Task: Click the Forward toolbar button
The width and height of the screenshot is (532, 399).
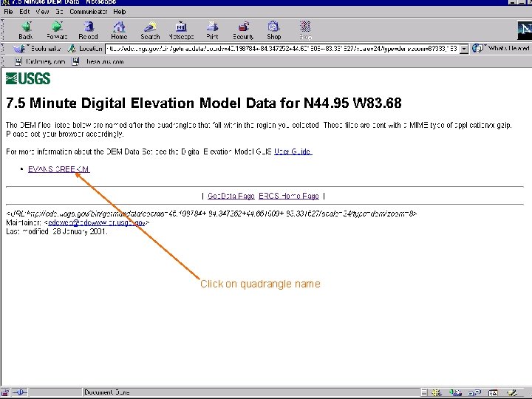Action: 57,30
